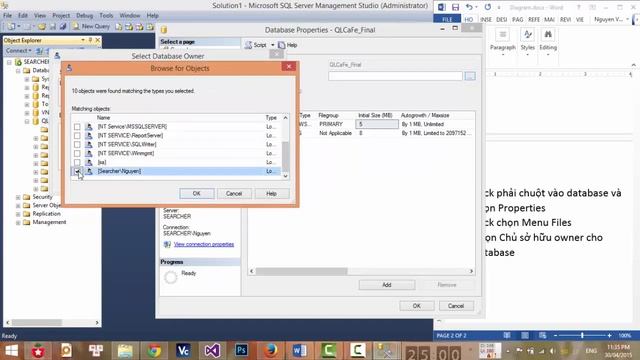This screenshot has height=360, width=640.
Task: Check the NT SERVICE\ReportServer checkbox
Action: (x=77, y=136)
